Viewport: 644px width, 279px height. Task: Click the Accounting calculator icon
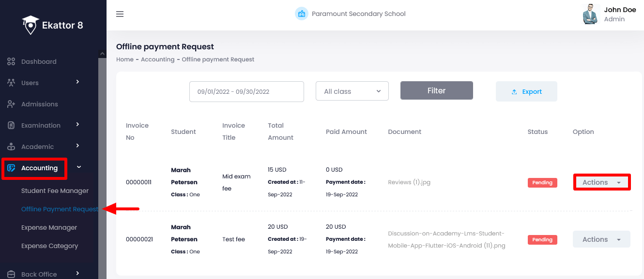click(11, 168)
